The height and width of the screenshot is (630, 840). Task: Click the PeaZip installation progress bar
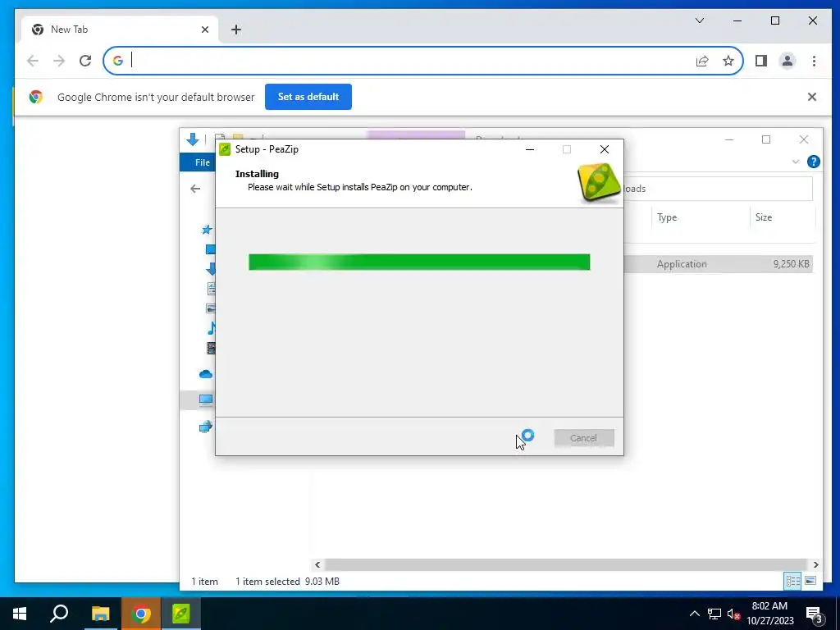click(419, 262)
